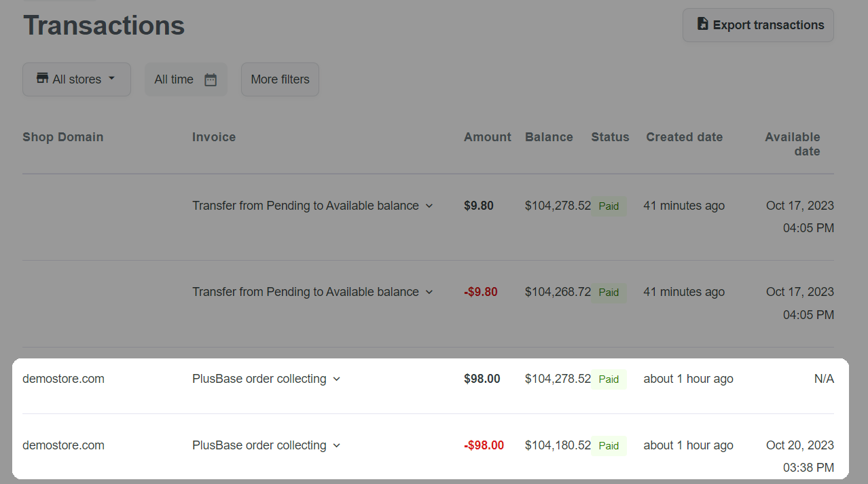This screenshot has width=868, height=484.
Task: Click the All time date filter label
Action: tap(174, 79)
